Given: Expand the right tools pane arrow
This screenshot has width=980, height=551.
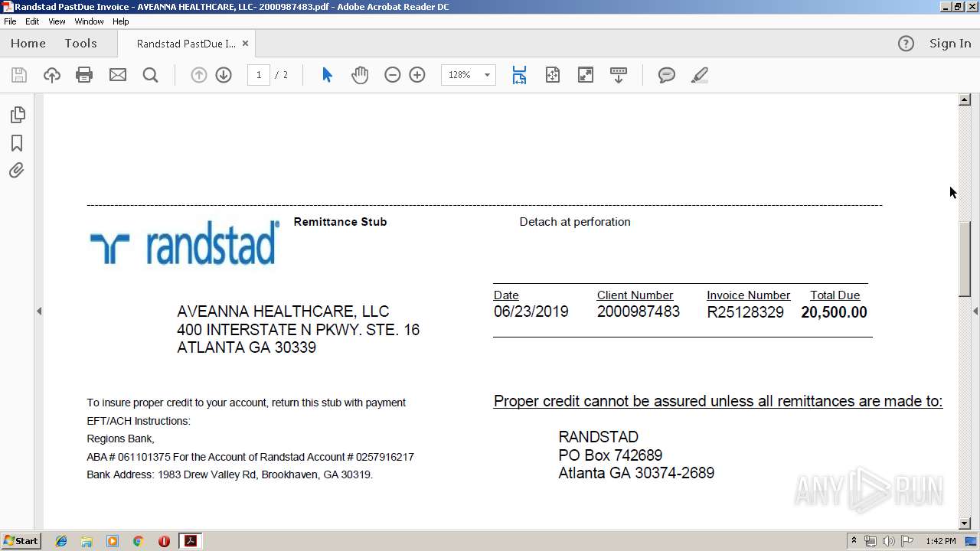Looking at the screenshot, I should [x=975, y=311].
